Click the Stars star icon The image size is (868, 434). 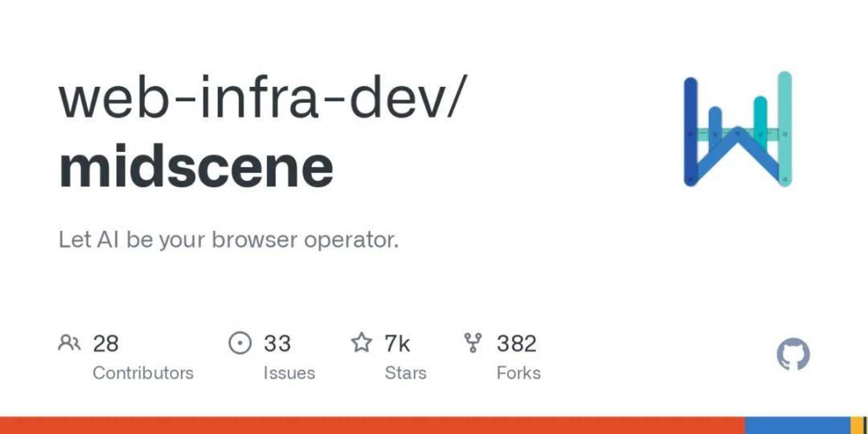[x=361, y=343]
